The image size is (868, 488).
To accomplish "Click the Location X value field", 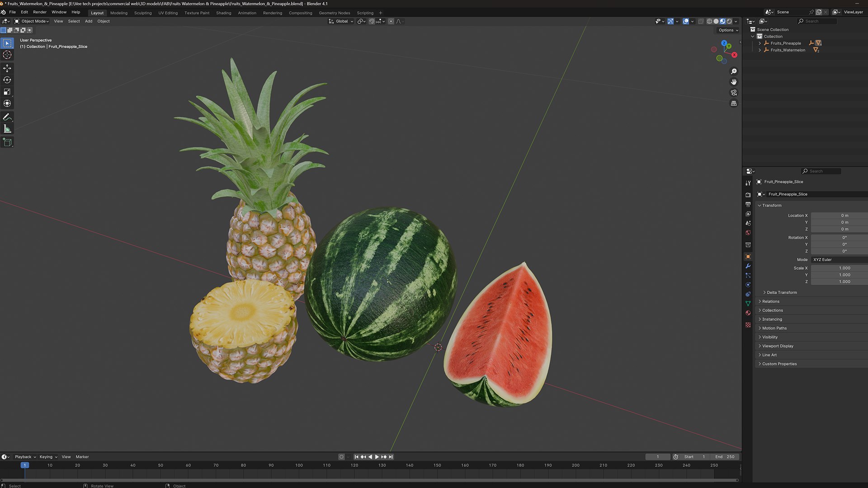I will 839,216.
